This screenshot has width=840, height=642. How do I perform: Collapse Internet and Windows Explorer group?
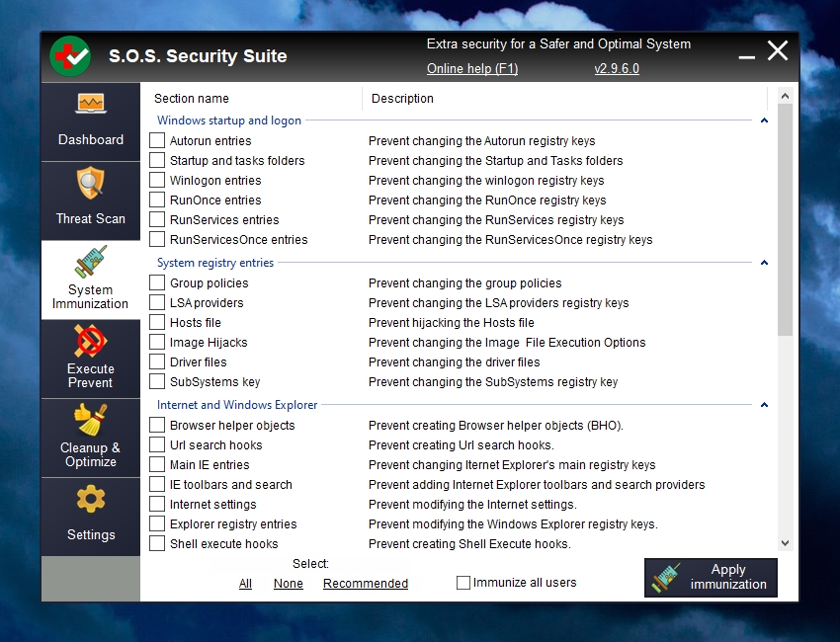point(765,405)
